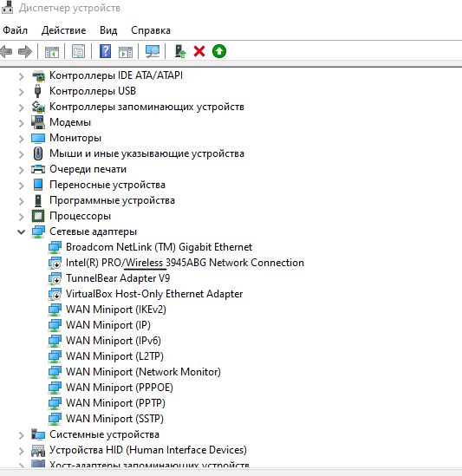Select TunnelBear Adapter V9

[118, 278]
